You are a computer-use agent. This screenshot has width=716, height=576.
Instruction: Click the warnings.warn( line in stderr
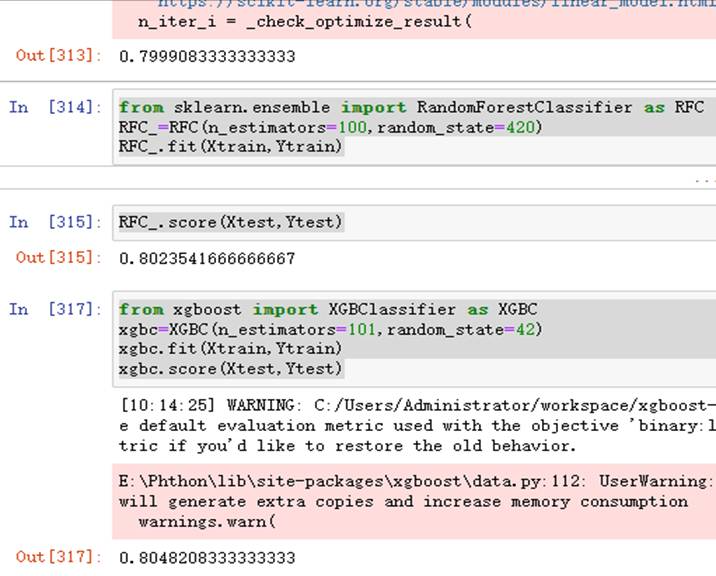click(x=207, y=522)
